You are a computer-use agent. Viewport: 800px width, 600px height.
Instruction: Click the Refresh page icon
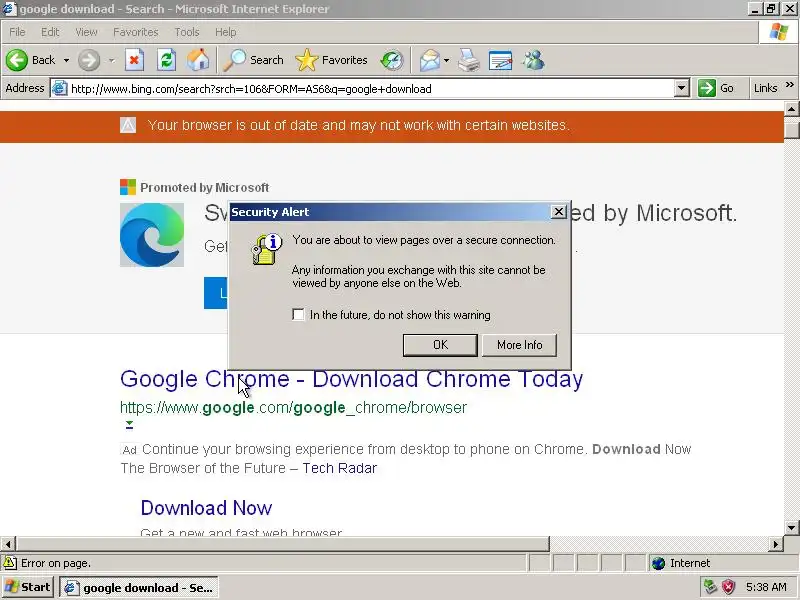166,60
